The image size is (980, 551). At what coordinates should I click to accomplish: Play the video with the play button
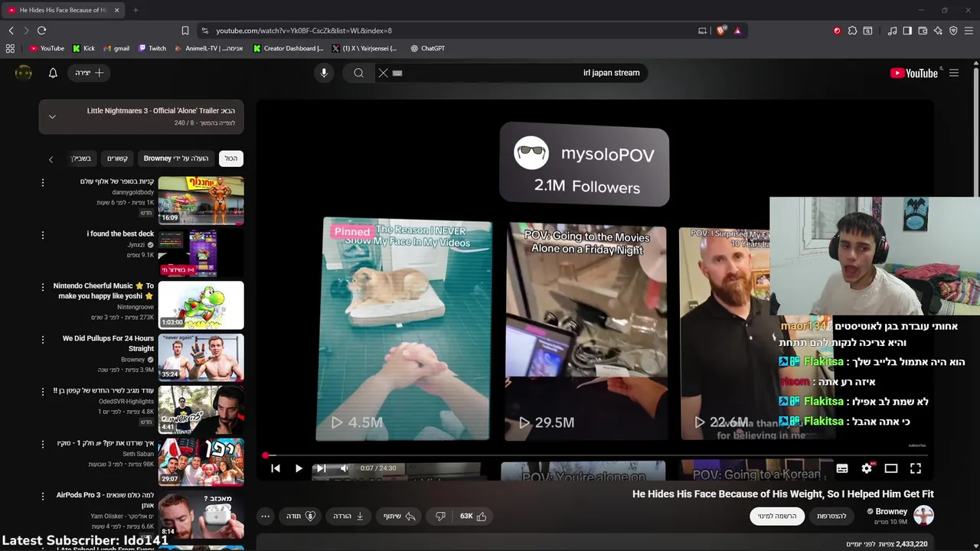click(x=299, y=468)
